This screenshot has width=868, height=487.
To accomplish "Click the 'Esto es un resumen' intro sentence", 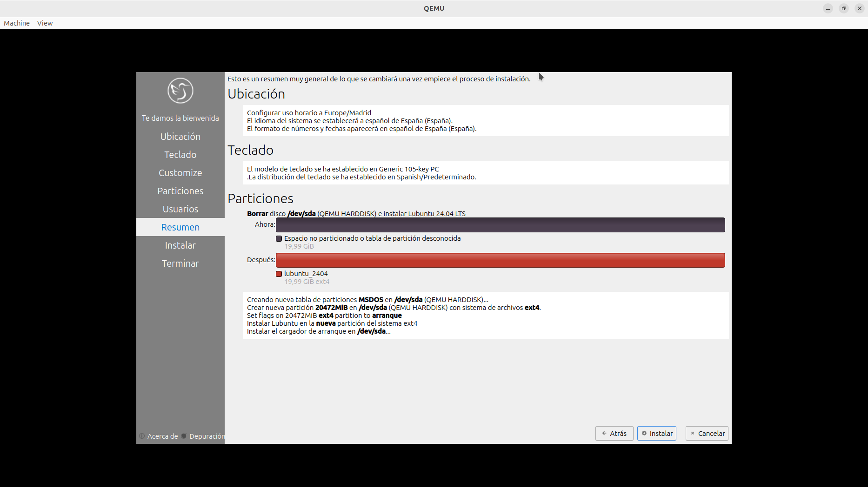I will coord(379,79).
